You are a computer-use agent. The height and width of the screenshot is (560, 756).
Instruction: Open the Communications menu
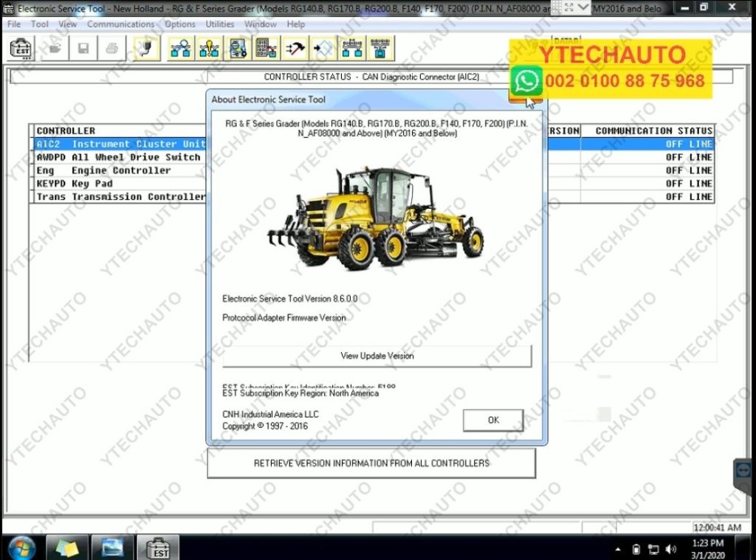click(x=120, y=24)
